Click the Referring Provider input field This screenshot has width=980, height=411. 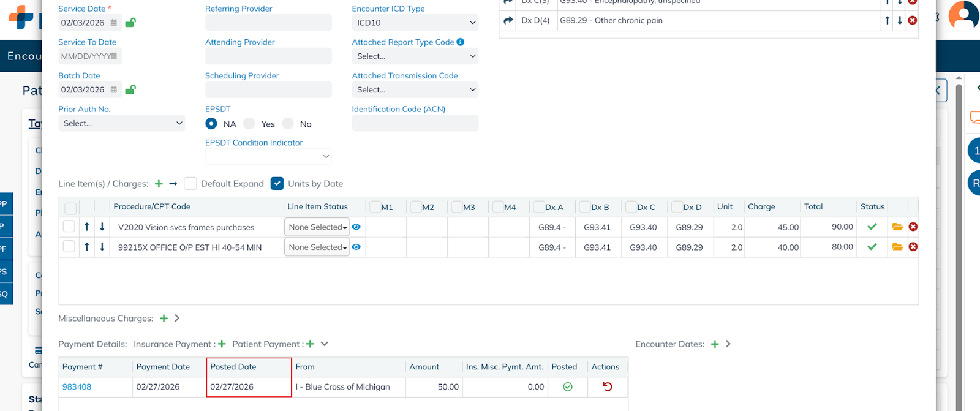pos(268,23)
